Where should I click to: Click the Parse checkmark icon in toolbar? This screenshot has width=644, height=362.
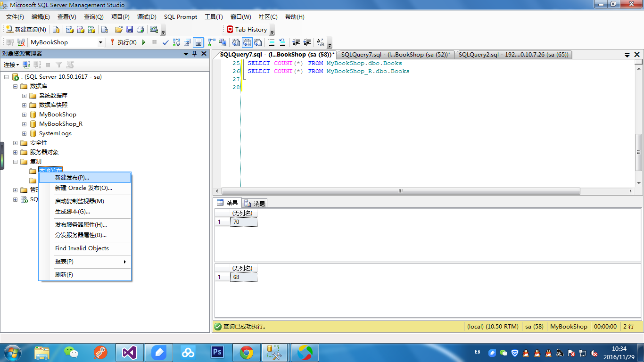click(x=165, y=42)
